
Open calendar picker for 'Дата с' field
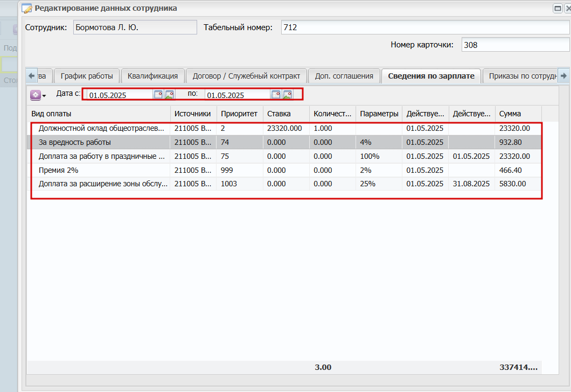click(x=158, y=95)
